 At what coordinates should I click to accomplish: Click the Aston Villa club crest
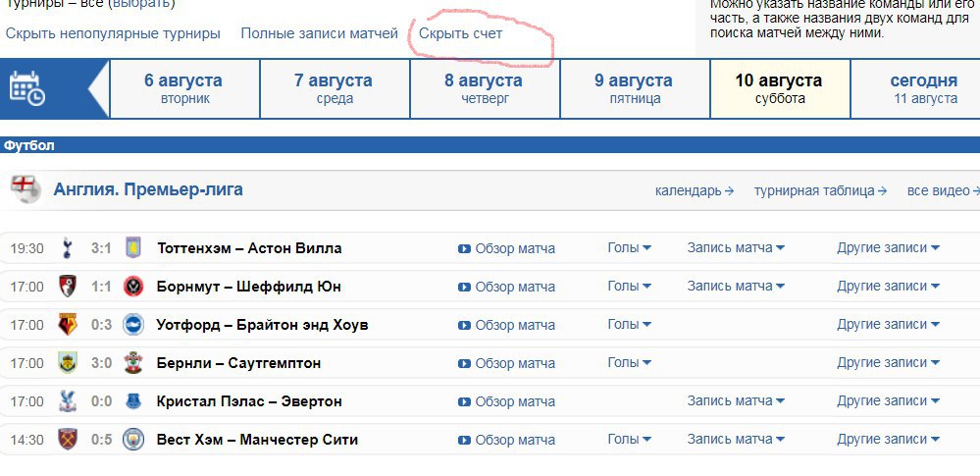(x=133, y=248)
